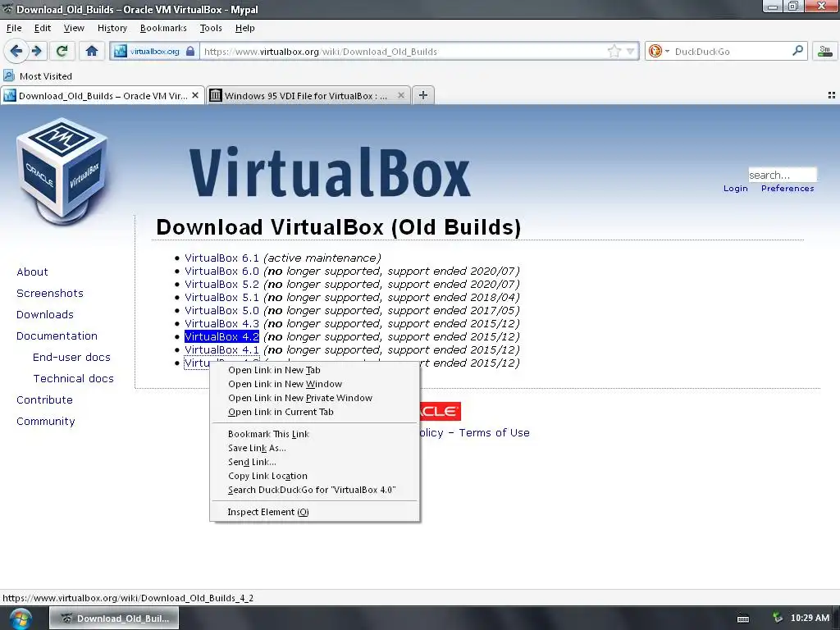Open the VirtualBox 6.0 link
The width and height of the screenshot is (840, 630).
point(221,271)
